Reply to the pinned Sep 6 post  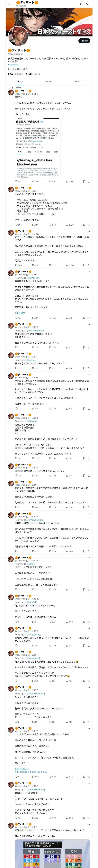tap(16, 181)
